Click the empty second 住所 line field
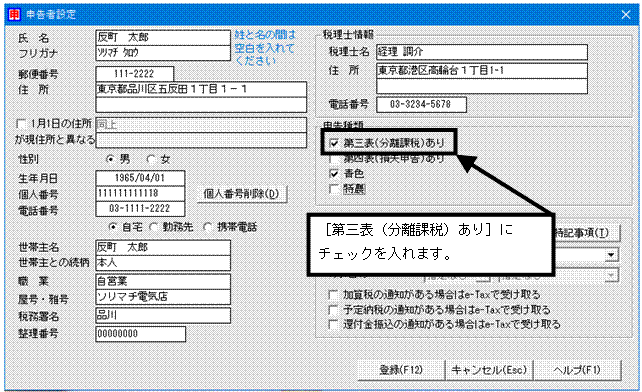The height and width of the screenshot is (392, 642). point(201,104)
